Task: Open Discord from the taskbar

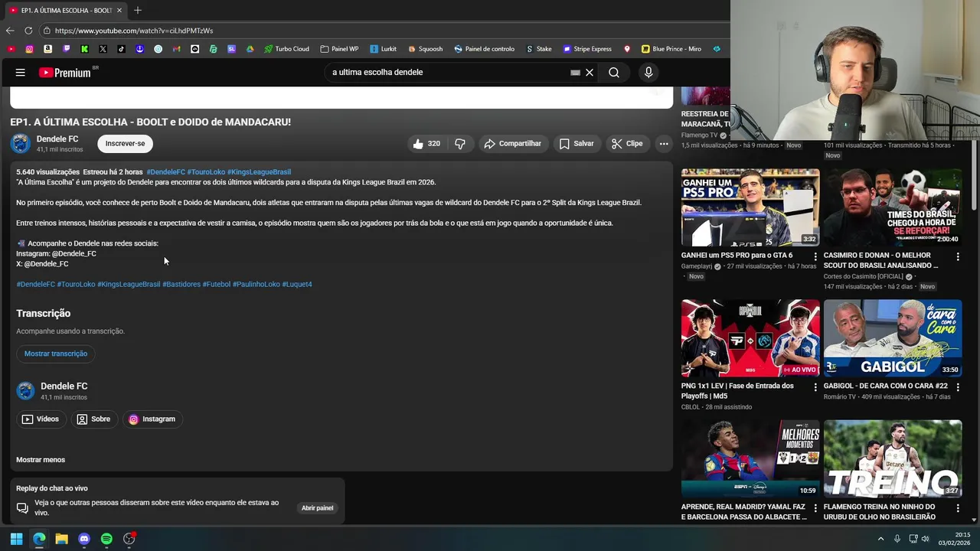Action: [x=84, y=539]
